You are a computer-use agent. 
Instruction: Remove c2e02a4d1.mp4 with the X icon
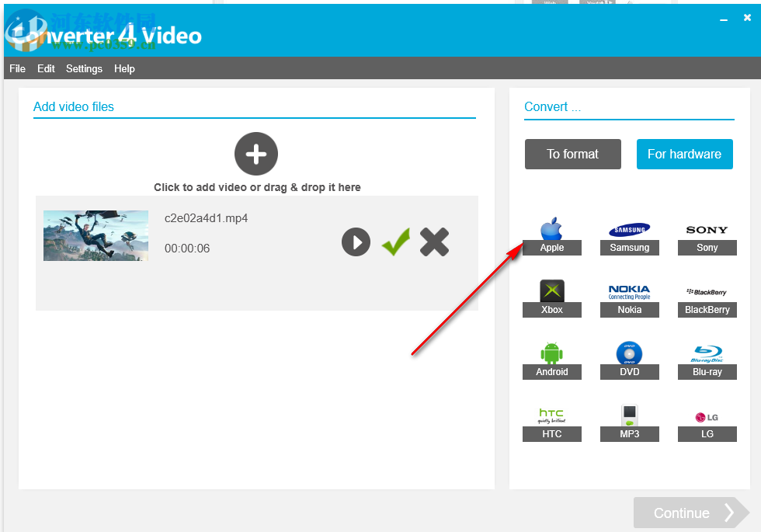click(x=434, y=242)
